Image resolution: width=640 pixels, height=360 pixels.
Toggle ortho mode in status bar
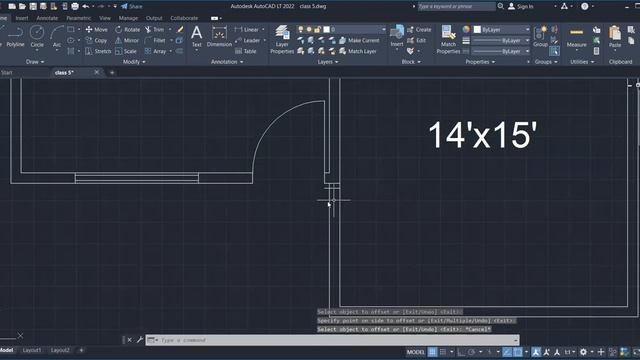[461, 352]
